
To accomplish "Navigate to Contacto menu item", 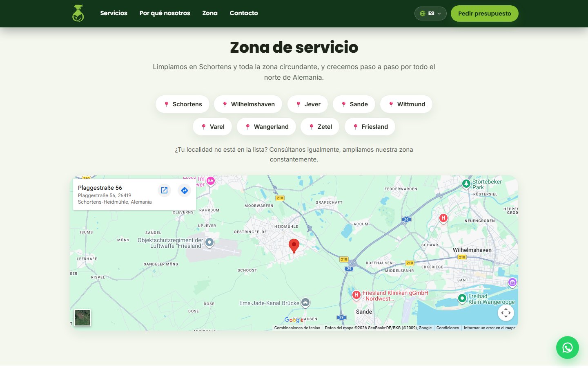I will coord(244,13).
